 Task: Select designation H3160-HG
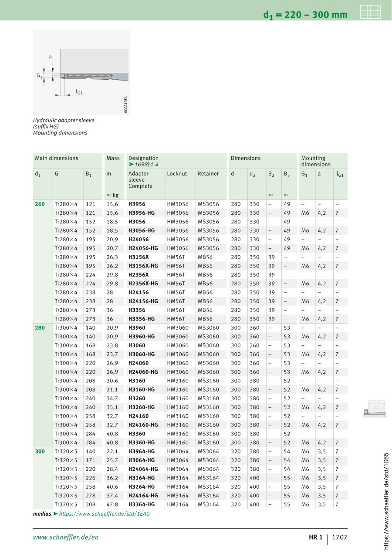click(142, 389)
